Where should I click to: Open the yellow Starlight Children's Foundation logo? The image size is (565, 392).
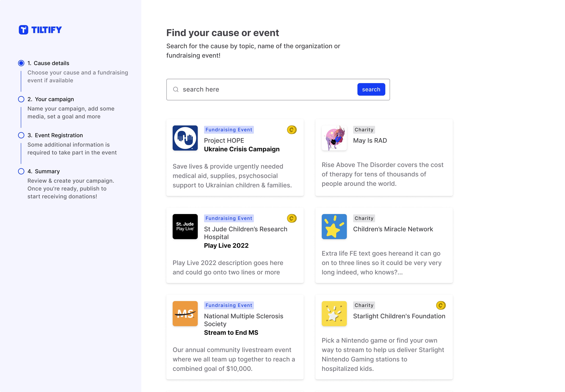[x=334, y=314]
